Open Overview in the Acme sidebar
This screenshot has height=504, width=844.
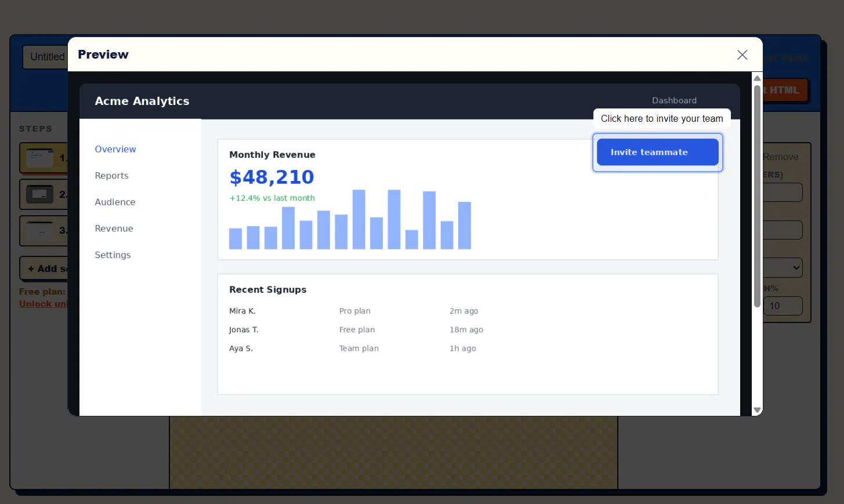tap(115, 149)
